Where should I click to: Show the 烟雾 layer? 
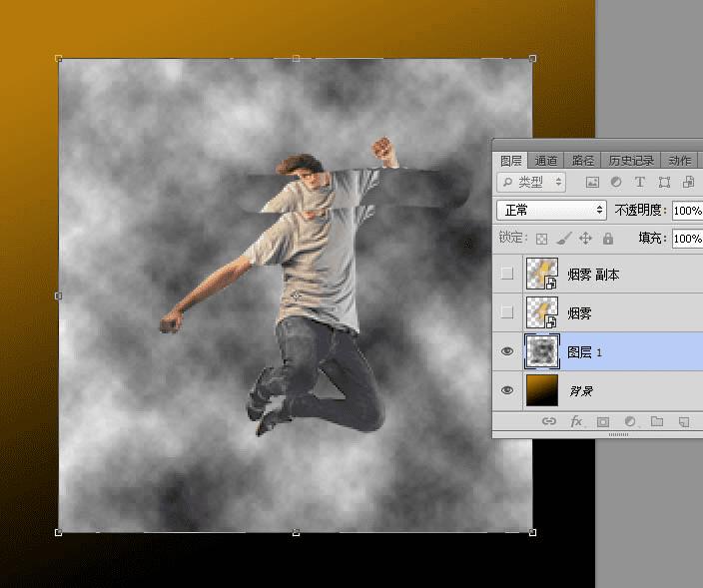click(x=507, y=312)
